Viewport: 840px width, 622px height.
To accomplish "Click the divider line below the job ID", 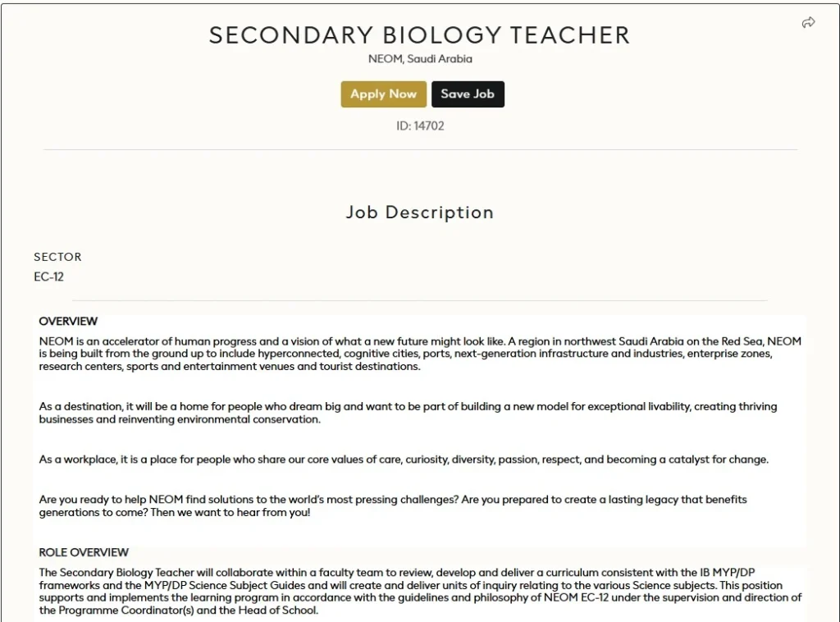I will [419, 150].
